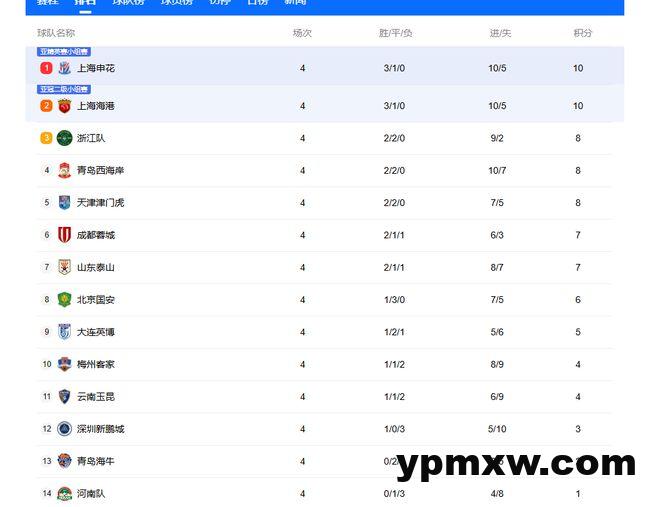Viewport: 660px width, 507px height.
Task: Click the red rank 1 badge
Action: point(46,68)
